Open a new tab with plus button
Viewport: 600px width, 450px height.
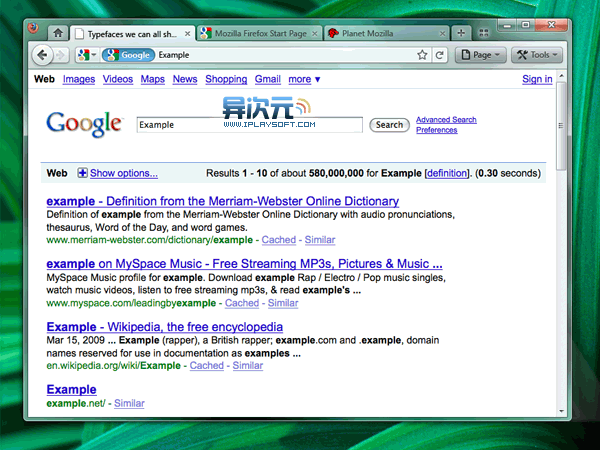pyautogui.click(x=461, y=33)
